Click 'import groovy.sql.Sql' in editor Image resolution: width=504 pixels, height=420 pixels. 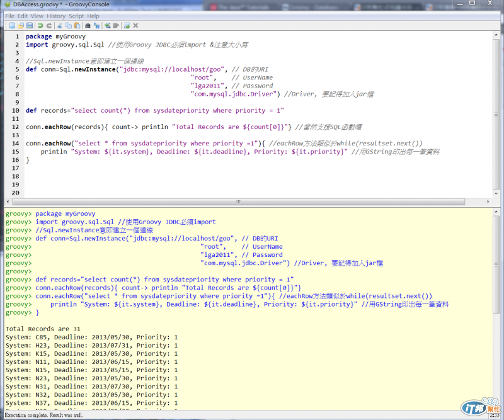65,45
